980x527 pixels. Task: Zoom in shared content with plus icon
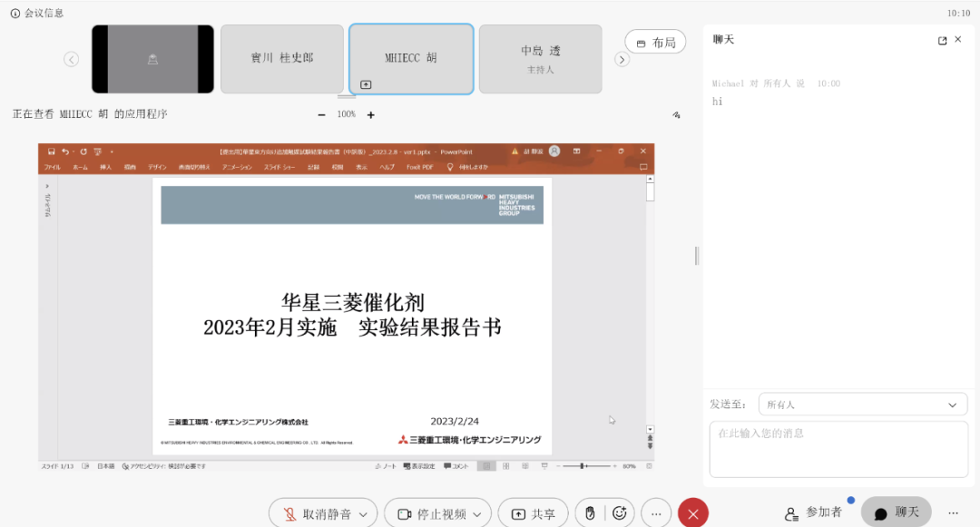click(370, 115)
